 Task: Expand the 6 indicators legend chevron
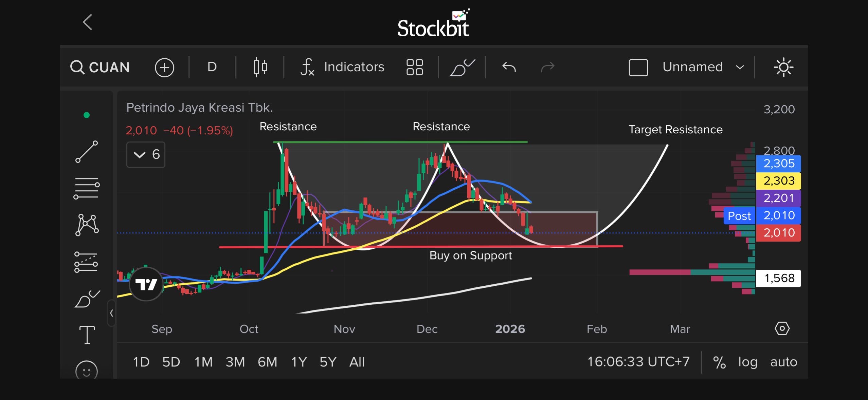pyautogui.click(x=140, y=155)
